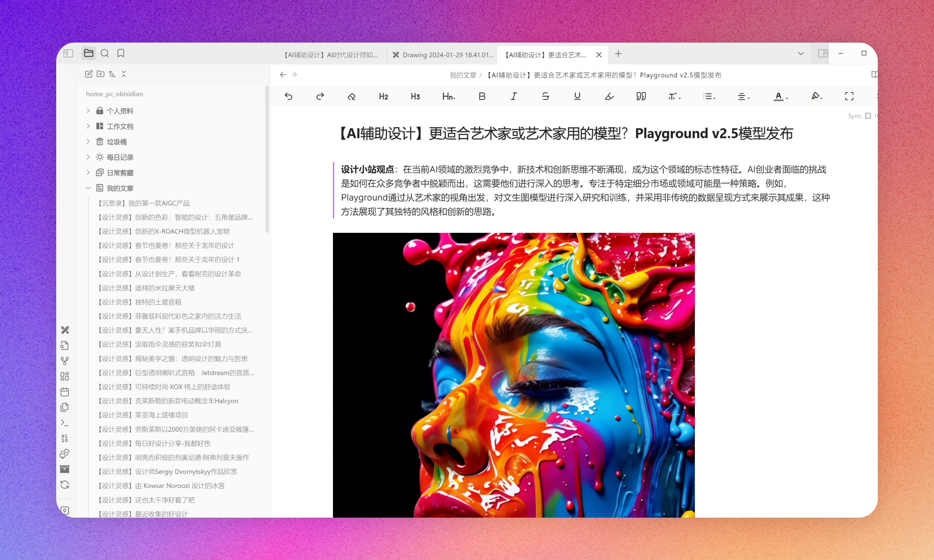Open the bookmarks icon

tap(121, 53)
